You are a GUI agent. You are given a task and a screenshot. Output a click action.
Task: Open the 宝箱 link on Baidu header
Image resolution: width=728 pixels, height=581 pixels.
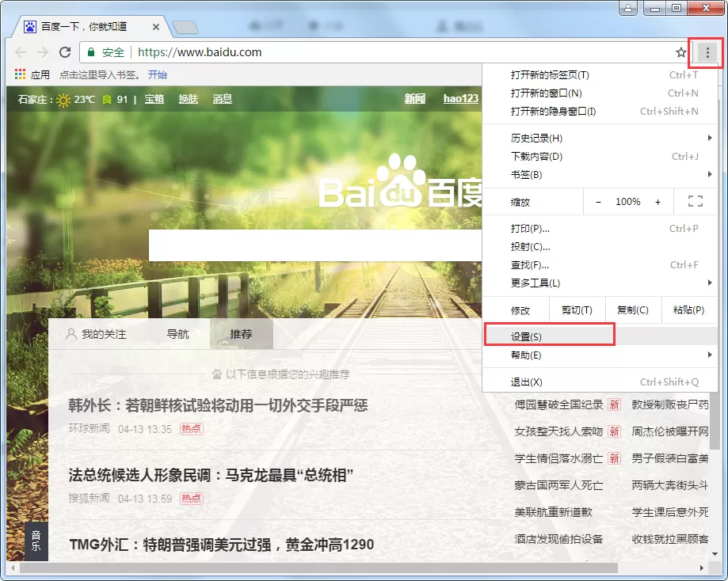(x=154, y=99)
